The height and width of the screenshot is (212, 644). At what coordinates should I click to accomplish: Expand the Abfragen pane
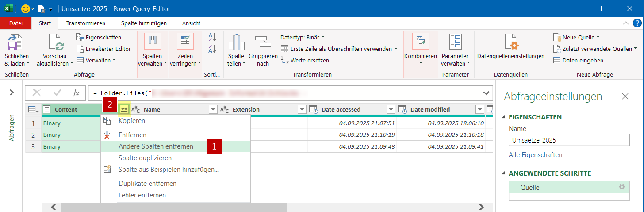point(12,92)
